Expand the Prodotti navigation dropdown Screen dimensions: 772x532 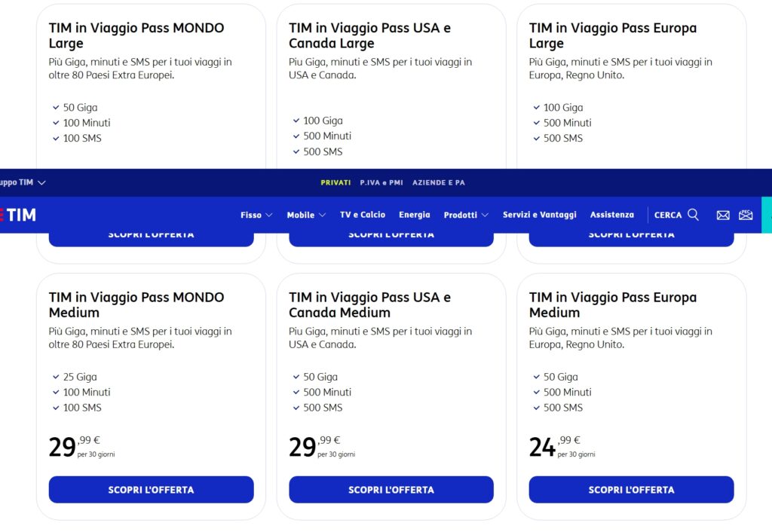[465, 215]
